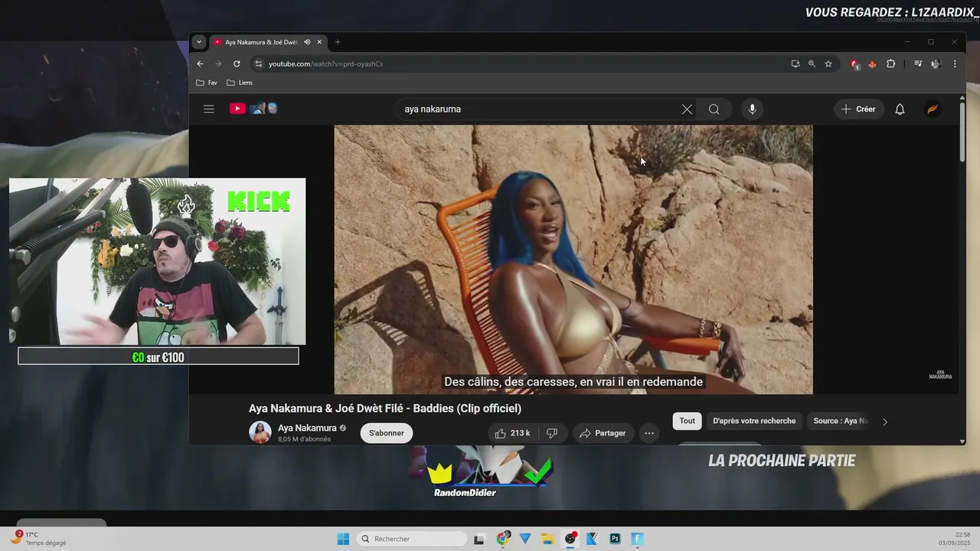
Task: Open the Chrome profile avatar
Action: pos(935,64)
